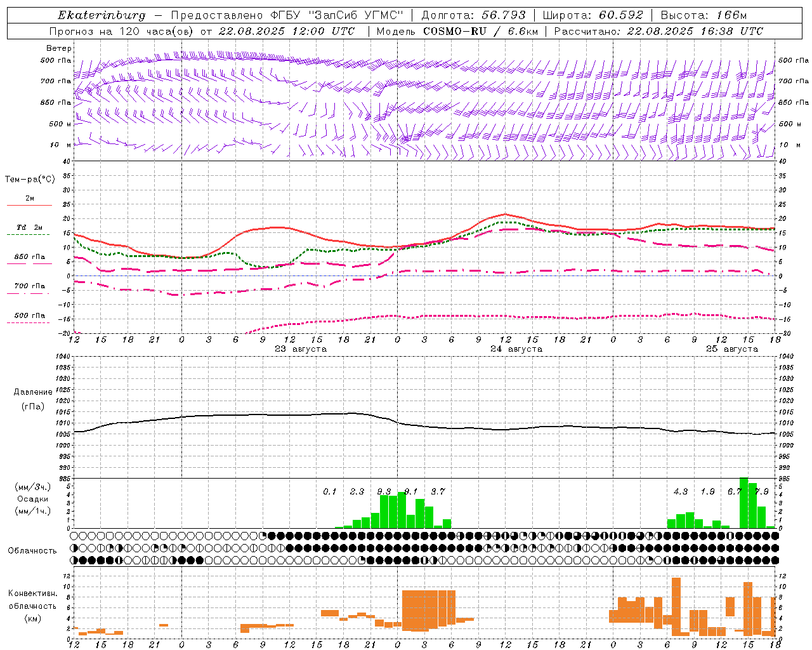Click the '23 августа' date label
812x650 pixels.
tap(301, 349)
